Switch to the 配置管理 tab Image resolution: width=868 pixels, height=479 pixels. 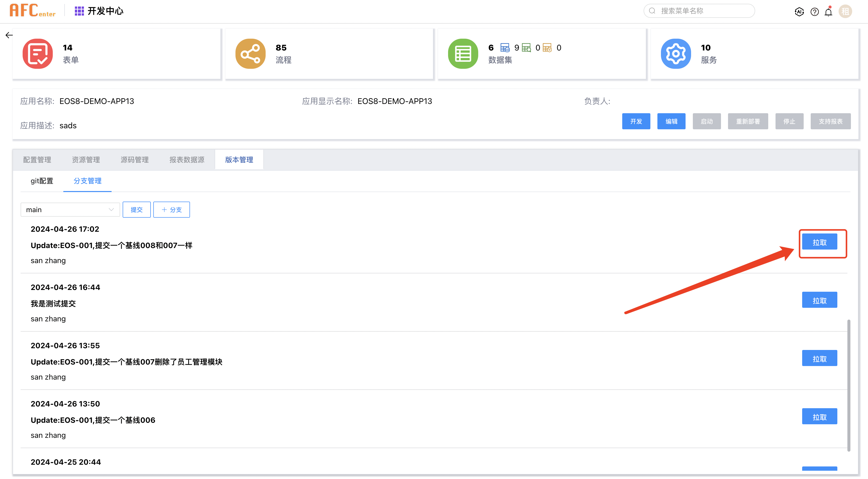(x=37, y=160)
